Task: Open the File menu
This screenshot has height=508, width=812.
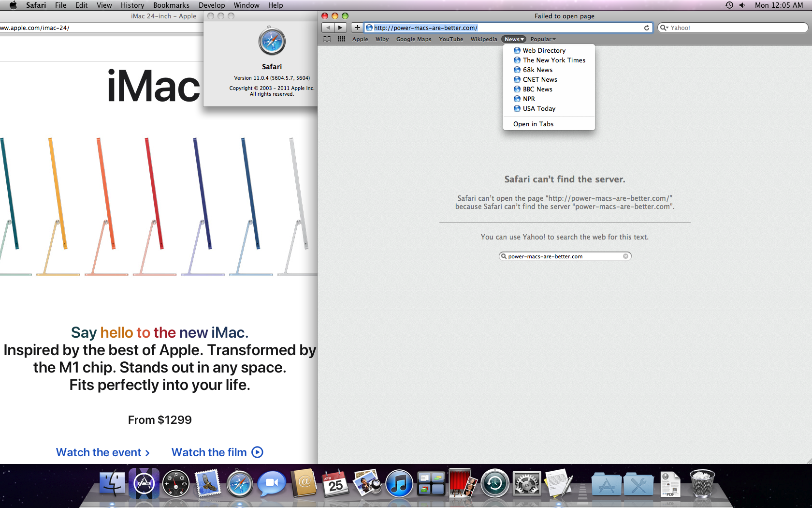Action: (x=60, y=5)
